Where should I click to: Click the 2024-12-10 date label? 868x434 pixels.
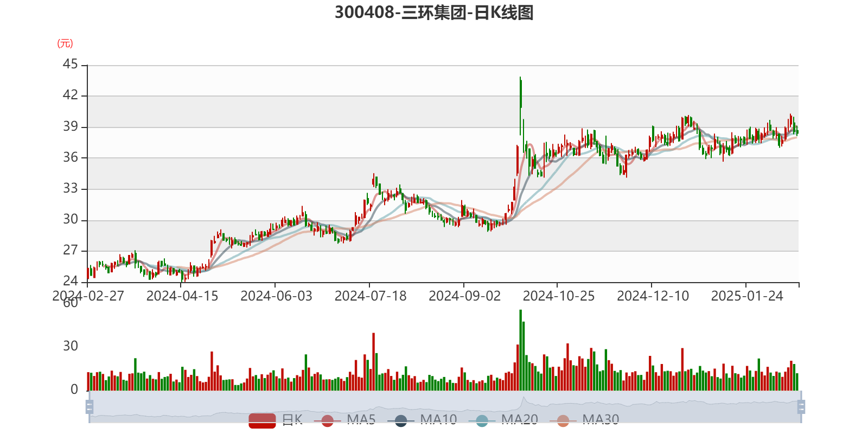tap(653, 296)
